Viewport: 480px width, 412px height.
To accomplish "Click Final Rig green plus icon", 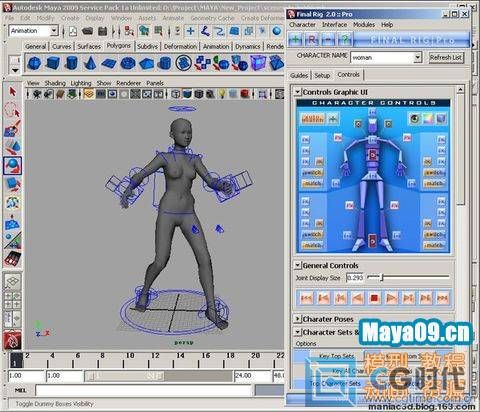I will [295, 40].
